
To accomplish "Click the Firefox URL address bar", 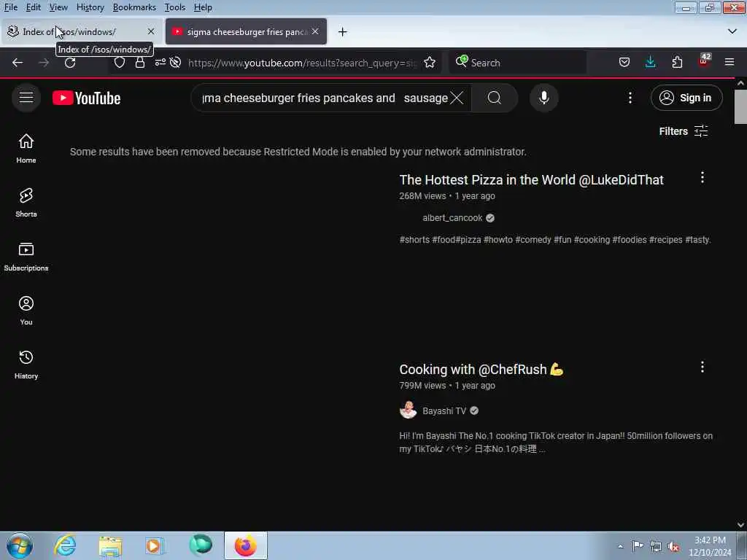I will click(x=301, y=63).
